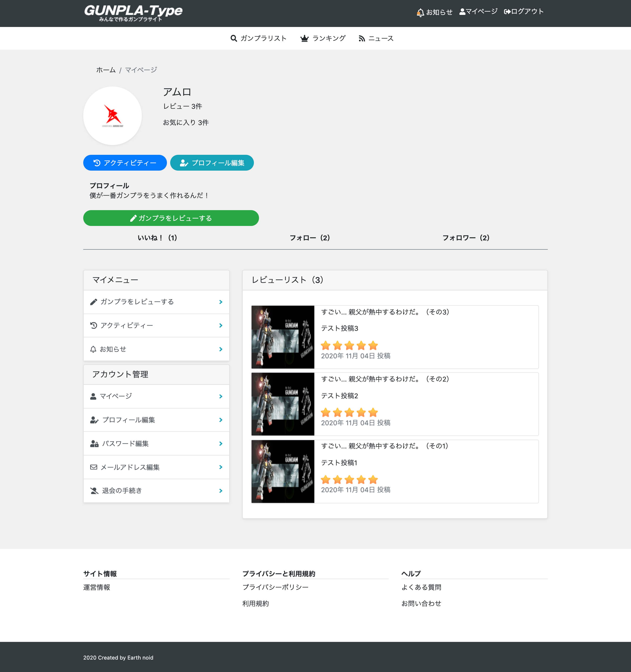Click the notification bell icon in the header
This screenshot has height=672, width=631.
point(420,11)
